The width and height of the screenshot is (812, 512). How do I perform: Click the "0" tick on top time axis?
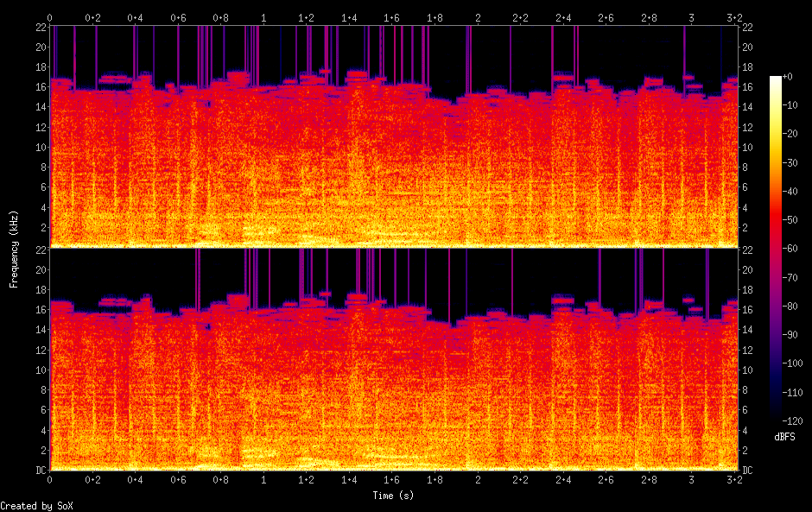pyautogui.click(x=50, y=17)
